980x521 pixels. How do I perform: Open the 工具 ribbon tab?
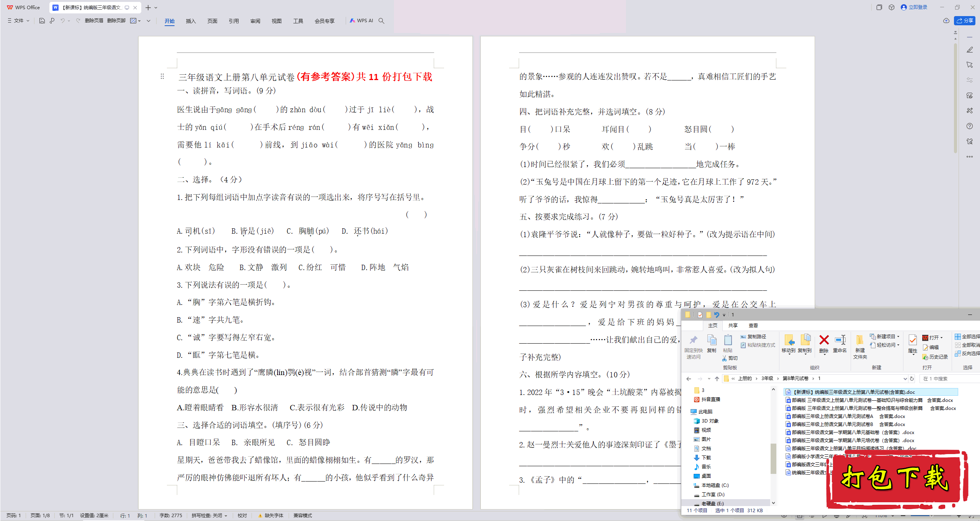(x=298, y=21)
